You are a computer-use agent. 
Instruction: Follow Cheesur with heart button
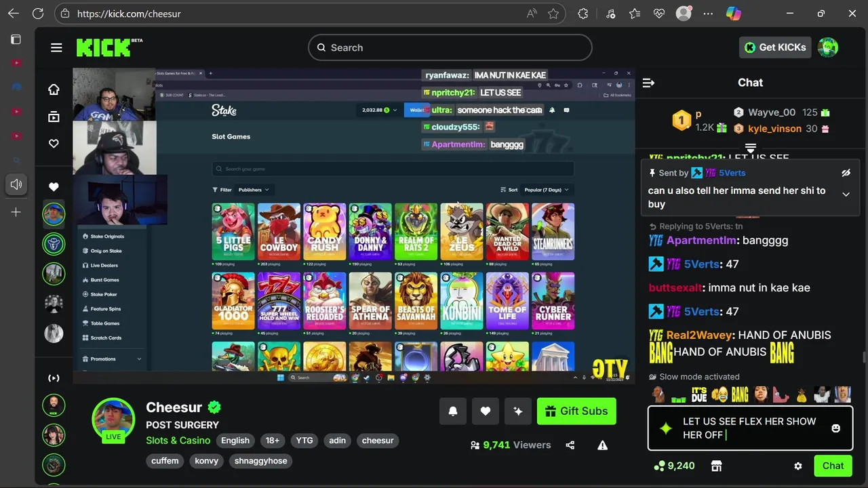click(x=486, y=411)
